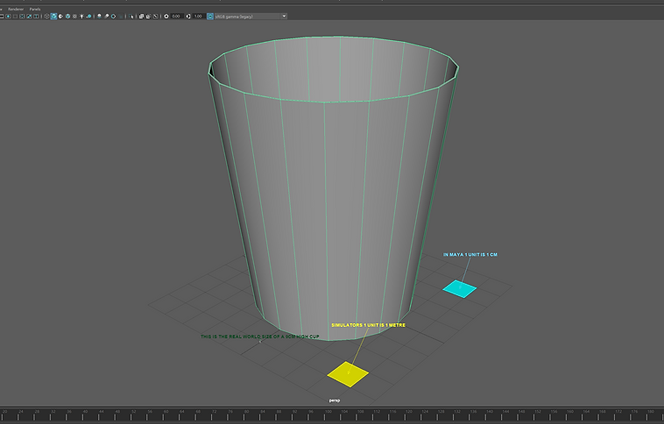Toggle the safe action icon

pos(29,16)
